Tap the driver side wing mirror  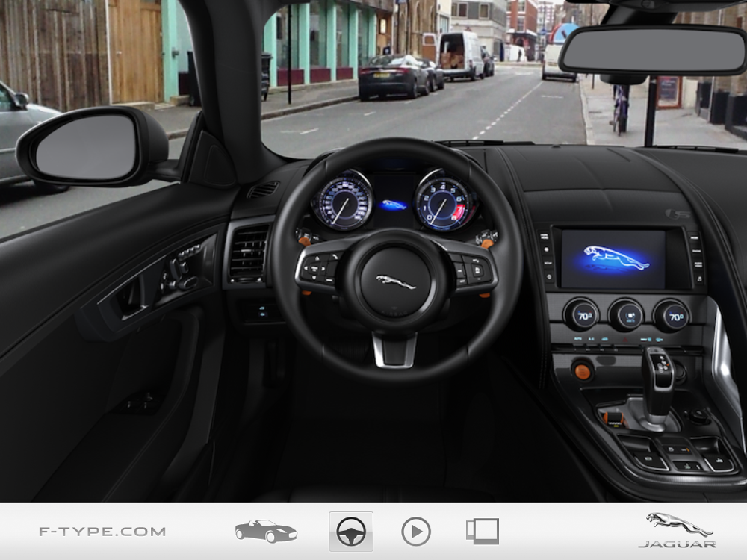point(90,146)
